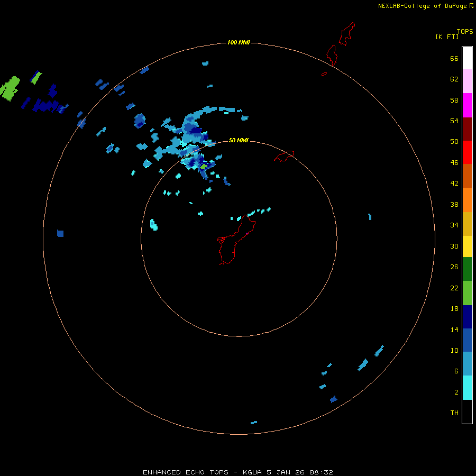Viewport: 476px width, 476px height.
Task: Select the light green legend swatch
Action: pos(467,293)
